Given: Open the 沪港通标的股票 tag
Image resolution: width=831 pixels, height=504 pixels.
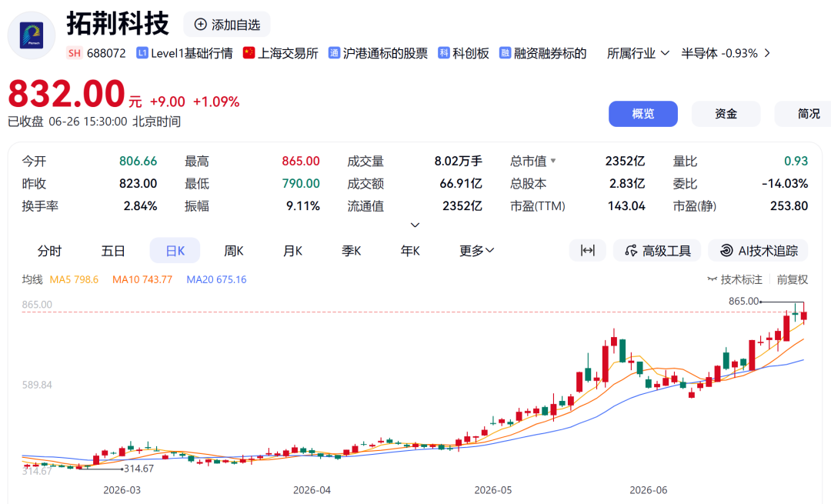Looking at the screenshot, I should point(378,53).
